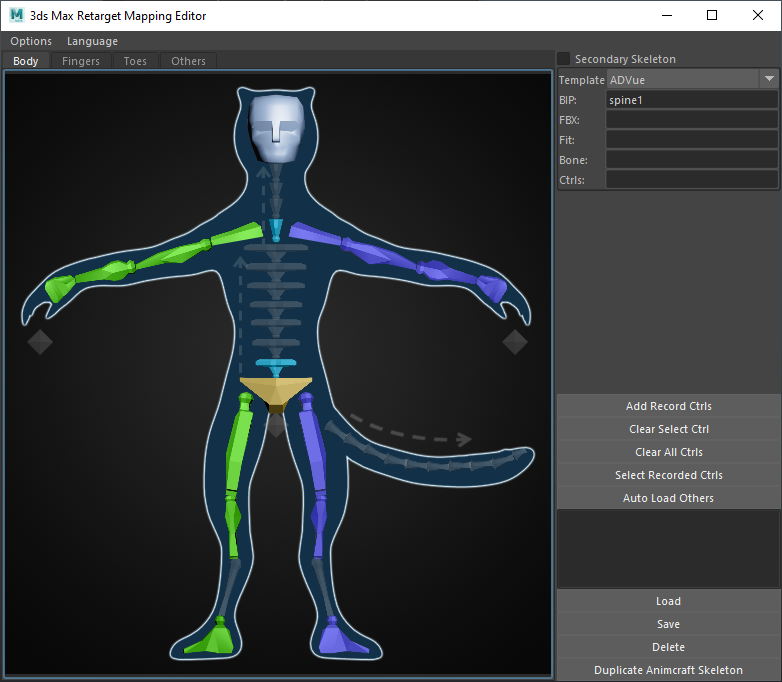Select the gray bone above the green foot

click(228, 588)
